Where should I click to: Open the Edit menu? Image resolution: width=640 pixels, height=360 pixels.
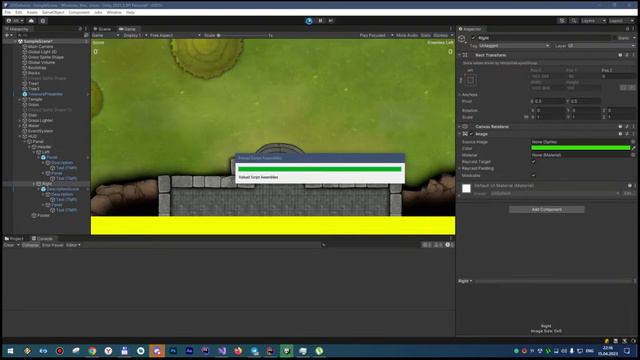point(19,13)
